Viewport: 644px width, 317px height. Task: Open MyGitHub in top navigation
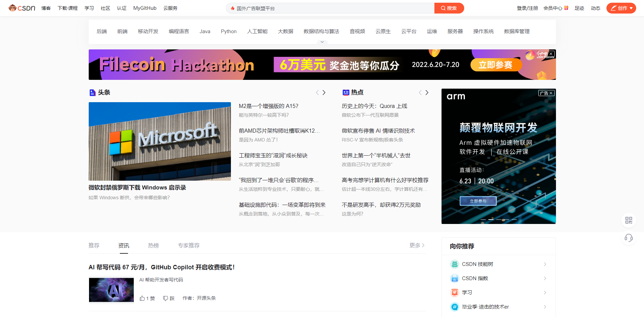coord(145,8)
